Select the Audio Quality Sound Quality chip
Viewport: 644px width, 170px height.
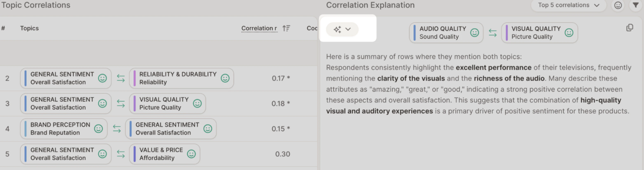pyautogui.click(x=446, y=33)
